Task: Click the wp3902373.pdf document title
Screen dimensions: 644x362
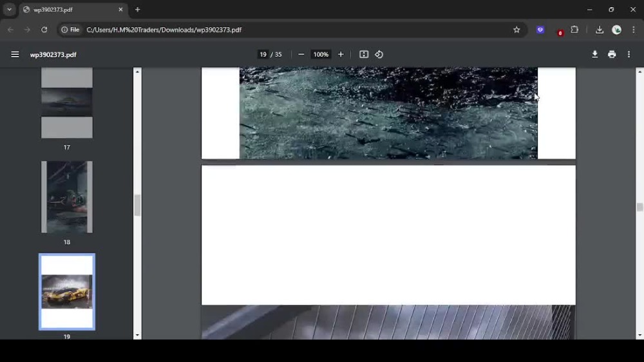Action: (53, 55)
